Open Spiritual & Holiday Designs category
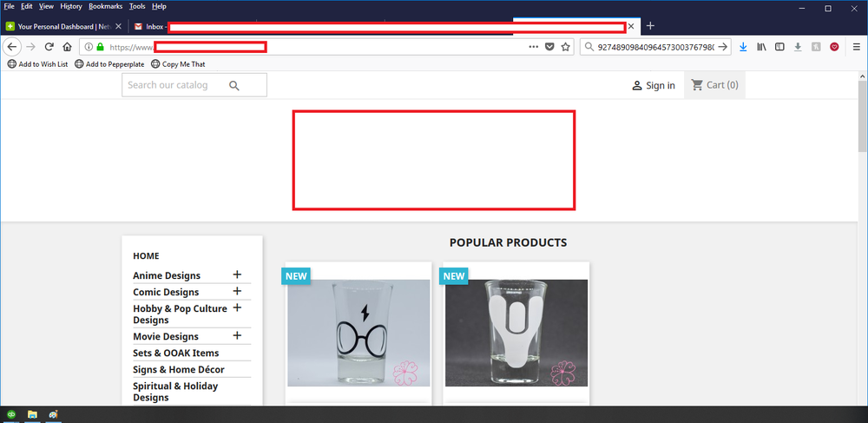Image resolution: width=868 pixels, height=423 pixels. [x=175, y=392]
